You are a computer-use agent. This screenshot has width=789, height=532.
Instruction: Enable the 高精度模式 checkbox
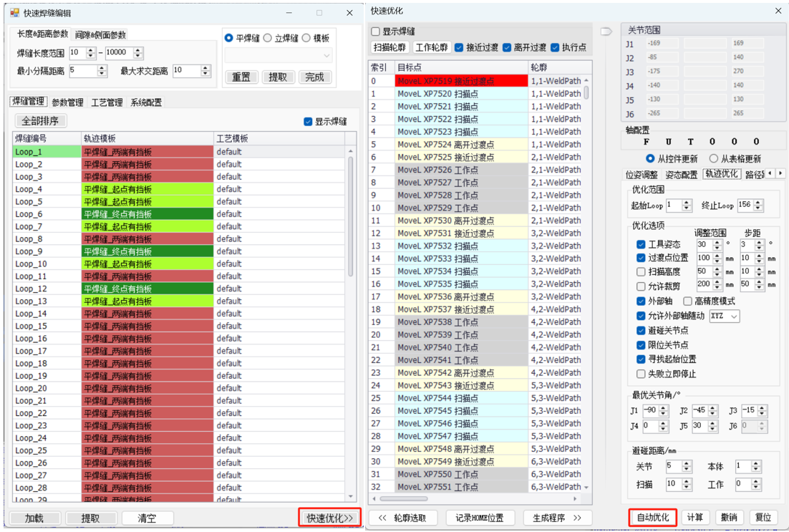(x=688, y=301)
